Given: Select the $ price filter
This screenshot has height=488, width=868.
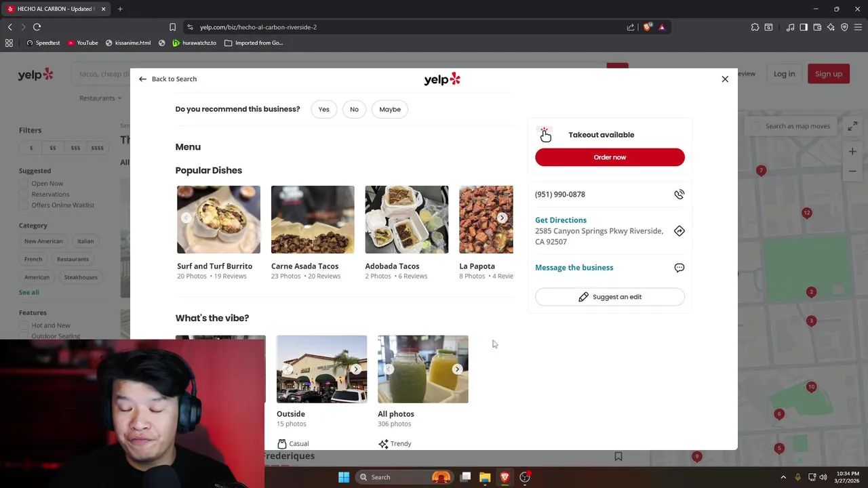Looking at the screenshot, I should [31, 148].
